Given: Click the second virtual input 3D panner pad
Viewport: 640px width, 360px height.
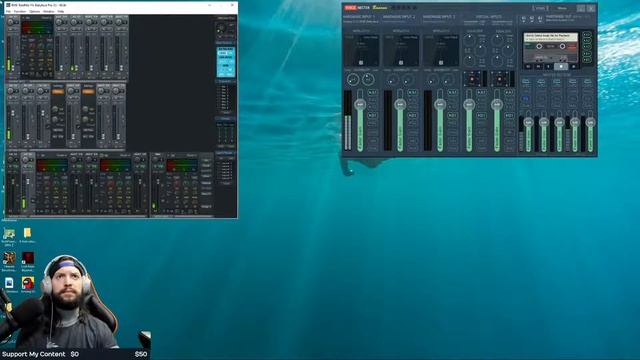Looking at the screenshot, I should tap(500, 79).
